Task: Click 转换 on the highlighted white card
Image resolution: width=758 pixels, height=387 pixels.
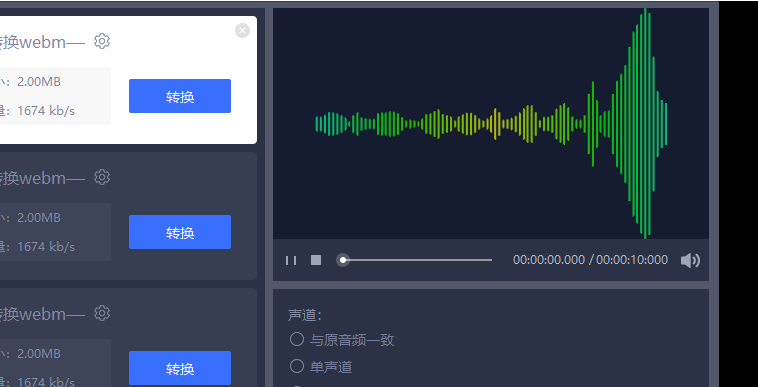Action: point(180,96)
